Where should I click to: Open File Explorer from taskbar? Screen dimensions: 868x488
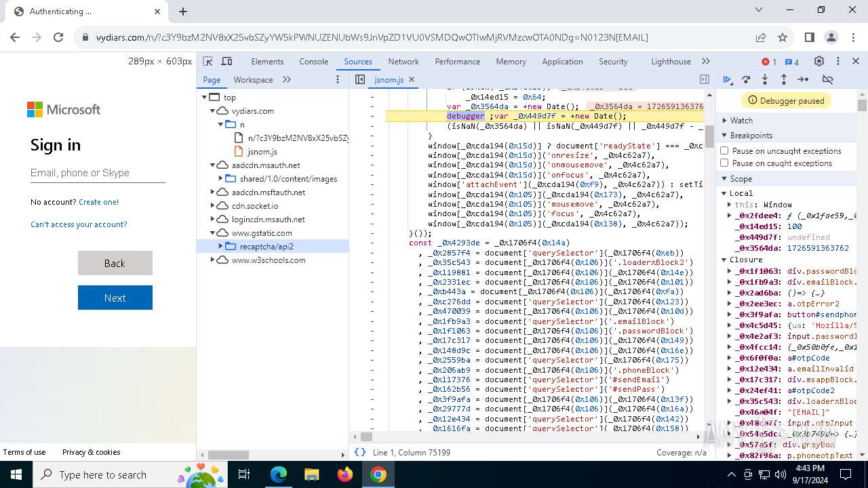click(312, 474)
